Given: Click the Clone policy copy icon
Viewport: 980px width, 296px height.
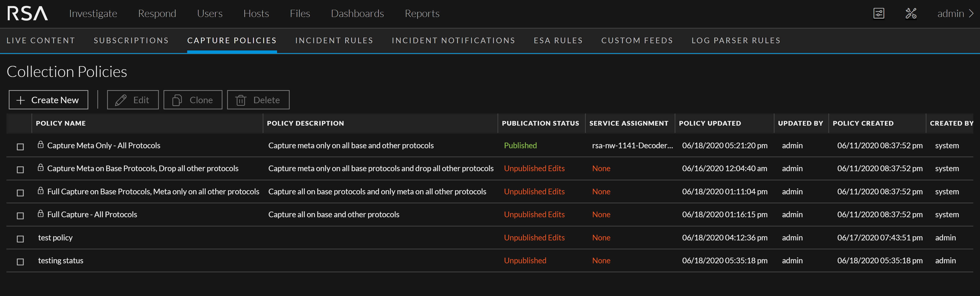Looking at the screenshot, I should pos(177,100).
